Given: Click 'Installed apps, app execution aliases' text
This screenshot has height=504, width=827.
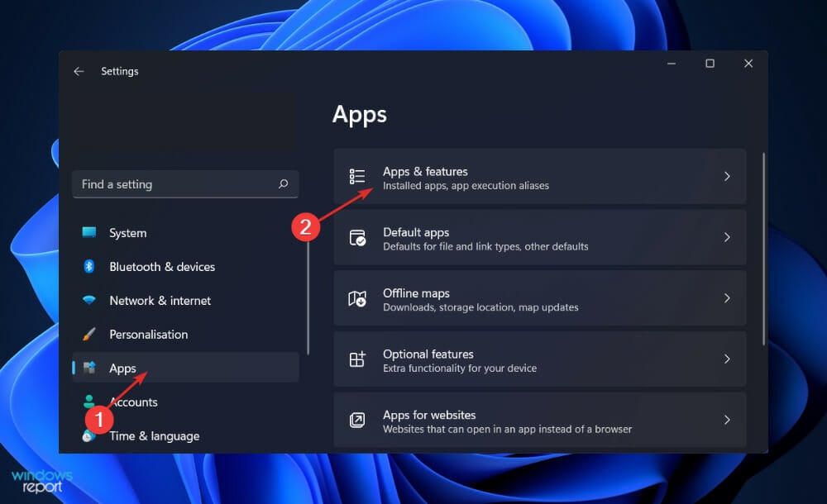Looking at the screenshot, I should point(466,186).
